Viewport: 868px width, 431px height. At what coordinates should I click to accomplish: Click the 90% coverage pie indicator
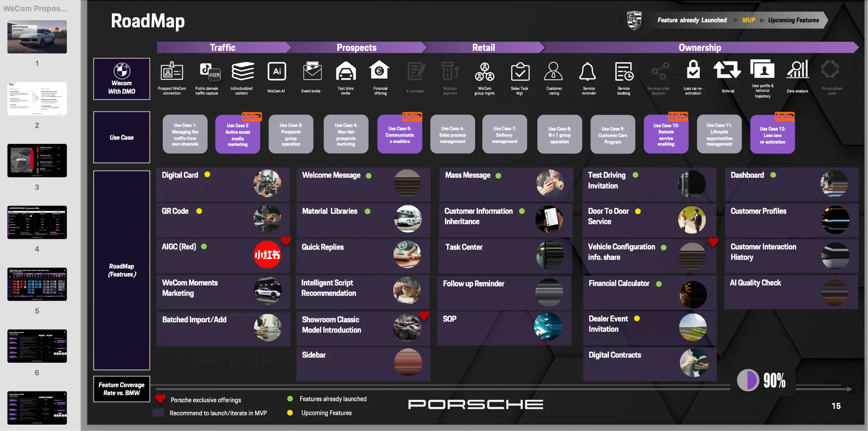tap(748, 380)
